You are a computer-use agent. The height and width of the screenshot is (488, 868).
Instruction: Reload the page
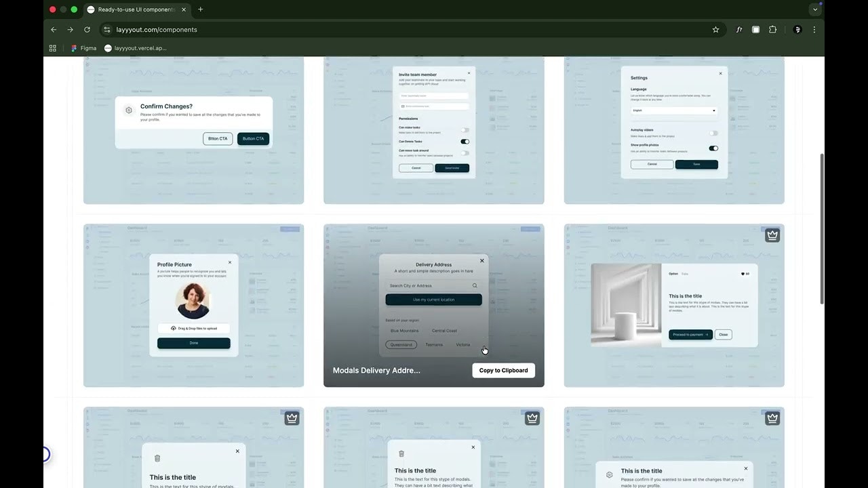point(87,30)
